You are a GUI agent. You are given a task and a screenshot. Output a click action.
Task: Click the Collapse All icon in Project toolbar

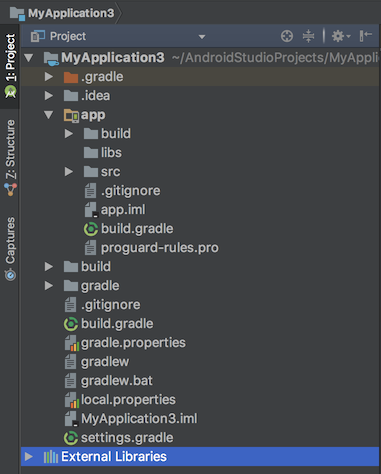coord(308,36)
